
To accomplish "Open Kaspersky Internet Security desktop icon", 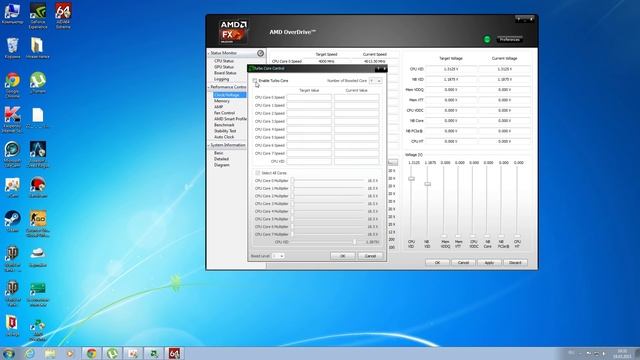I will click(x=12, y=120).
